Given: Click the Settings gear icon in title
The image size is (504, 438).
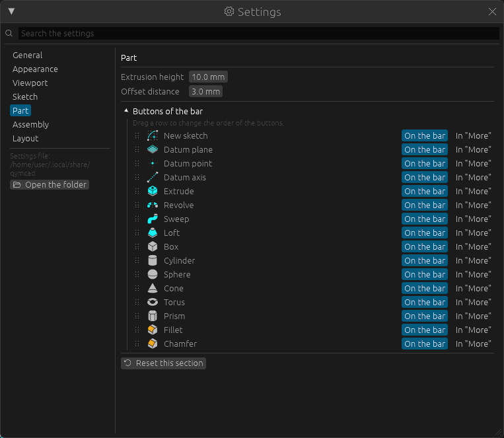Looking at the screenshot, I should click(x=229, y=12).
